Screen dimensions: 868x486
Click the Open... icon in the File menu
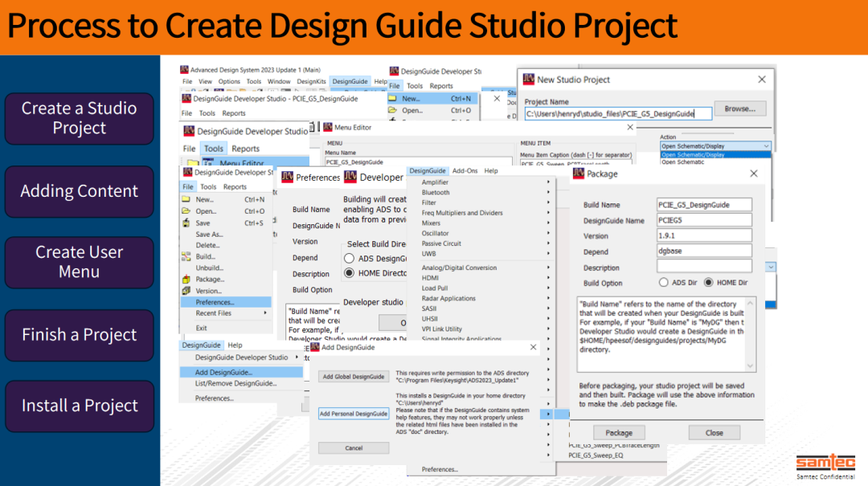click(x=186, y=210)
